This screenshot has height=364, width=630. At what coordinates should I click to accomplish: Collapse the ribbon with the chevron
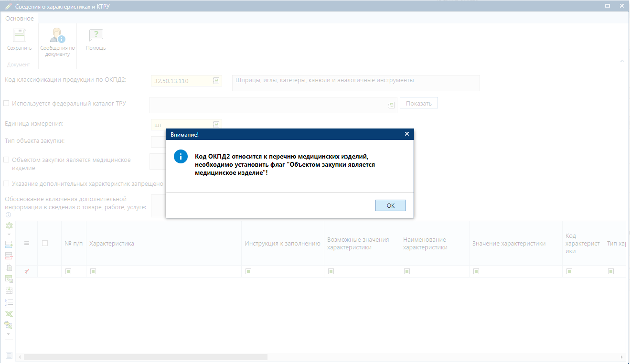(622, 61)
